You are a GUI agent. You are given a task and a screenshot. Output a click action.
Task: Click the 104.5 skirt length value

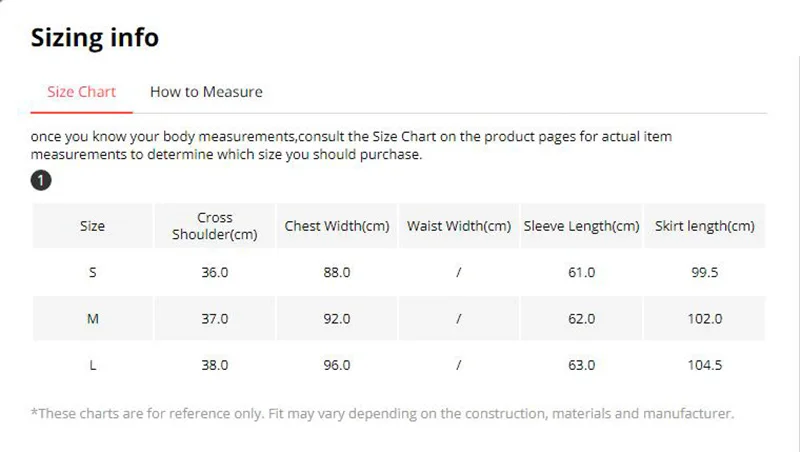(x=705, y=365)
